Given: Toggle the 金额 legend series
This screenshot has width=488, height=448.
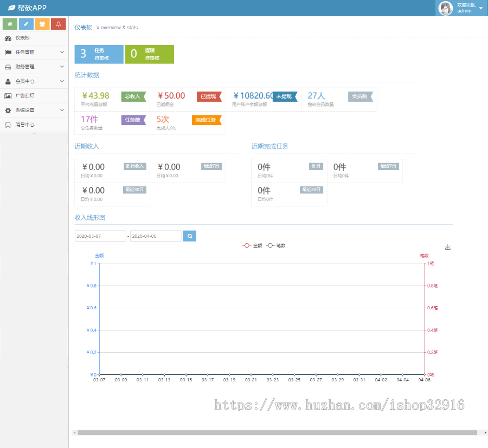Looking at the screenshot, I should (x=252, y=245).
